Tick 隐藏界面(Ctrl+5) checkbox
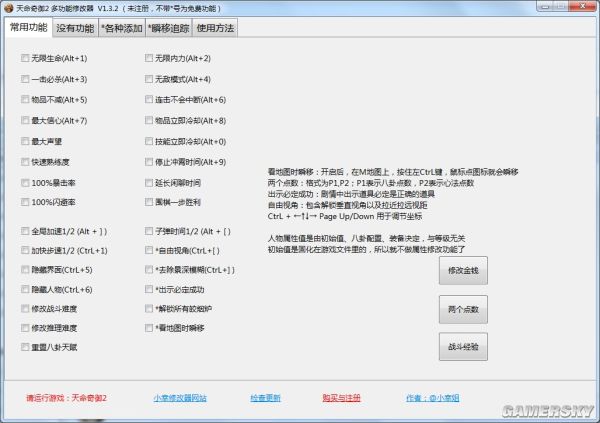Screen dimensions: 600x423 coord(25,270)
